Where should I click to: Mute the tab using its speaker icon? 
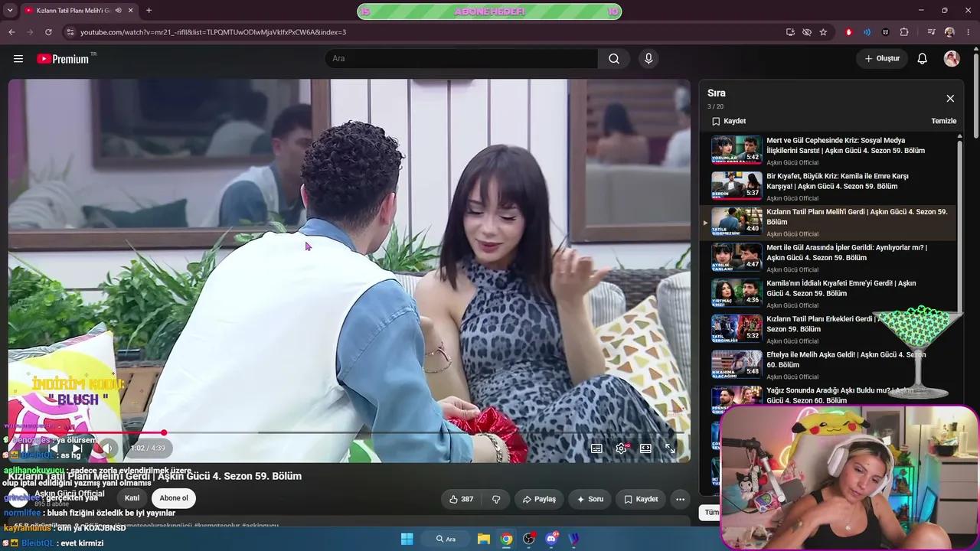click(118, 11)
